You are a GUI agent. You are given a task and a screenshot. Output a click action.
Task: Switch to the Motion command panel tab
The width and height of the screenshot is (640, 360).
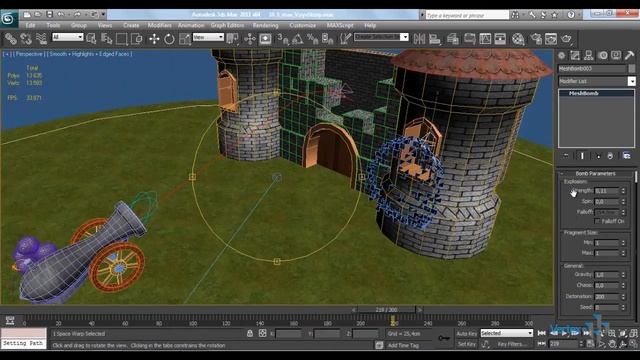click(603, 55)
